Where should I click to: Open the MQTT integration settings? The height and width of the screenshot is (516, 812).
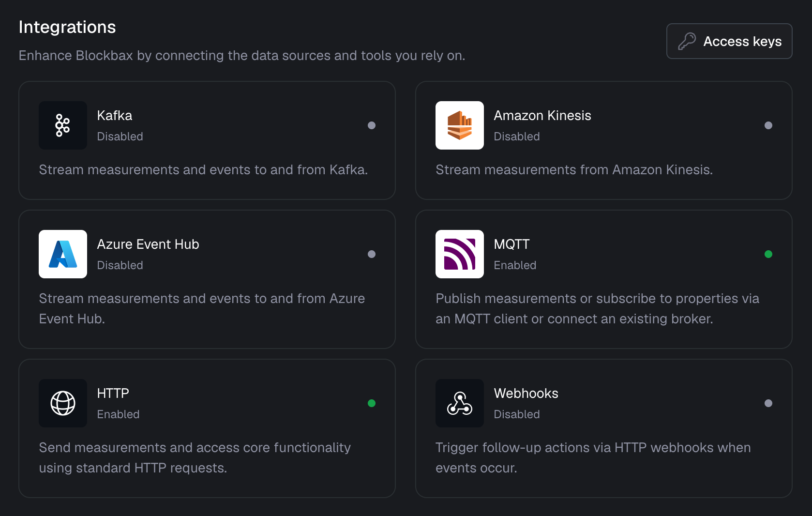604,279
